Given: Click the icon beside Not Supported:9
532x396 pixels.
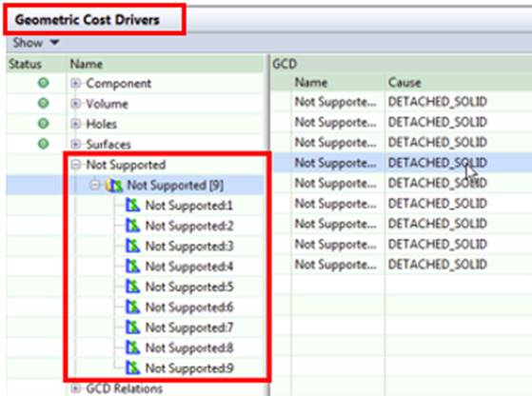Looking at the screenshot, I should (132, 368).
